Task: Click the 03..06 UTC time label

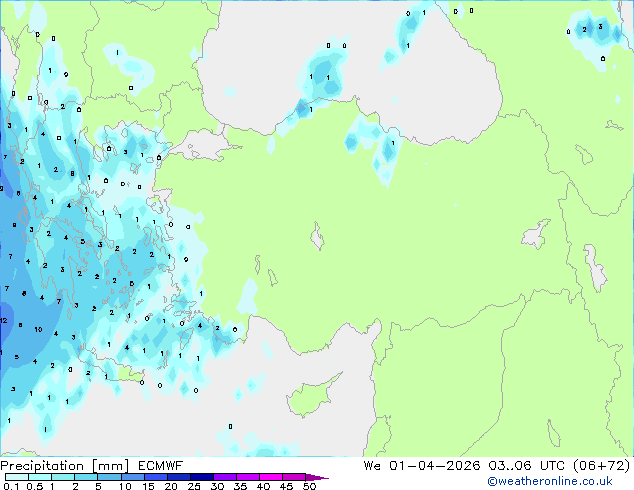Action: click(526, 466)
